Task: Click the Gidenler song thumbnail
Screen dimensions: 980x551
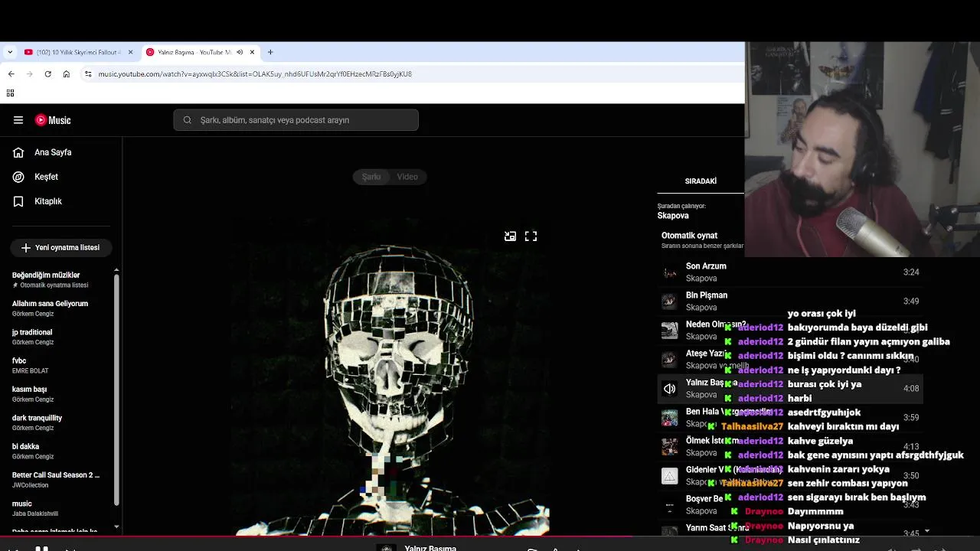Action: coord(670,476)
